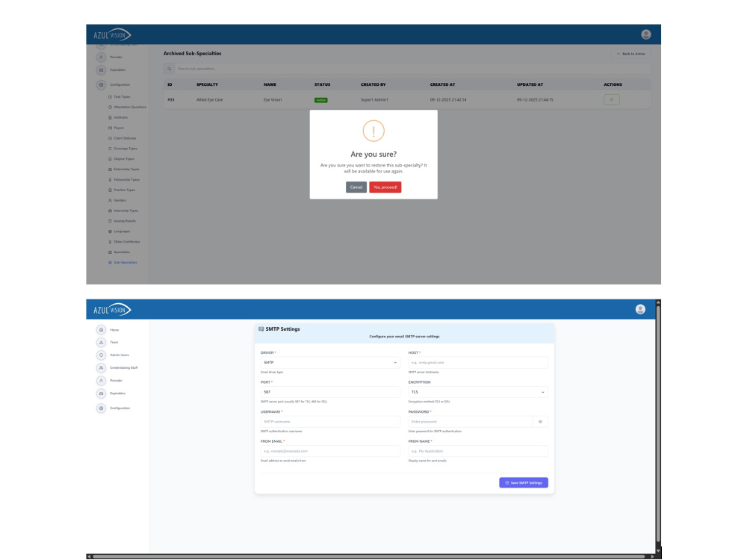Image resolution: width=747 pixels, height=560 pixels.
Task: Click the scroll-up arrow on vertical scrollbar
Action: click(658, 302)
